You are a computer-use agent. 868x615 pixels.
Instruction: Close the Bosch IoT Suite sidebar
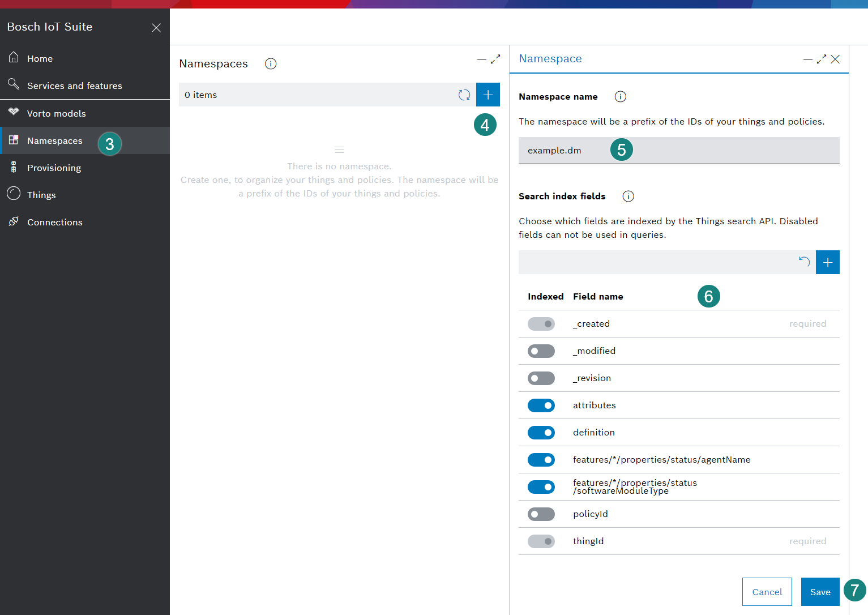click(156, 28)
